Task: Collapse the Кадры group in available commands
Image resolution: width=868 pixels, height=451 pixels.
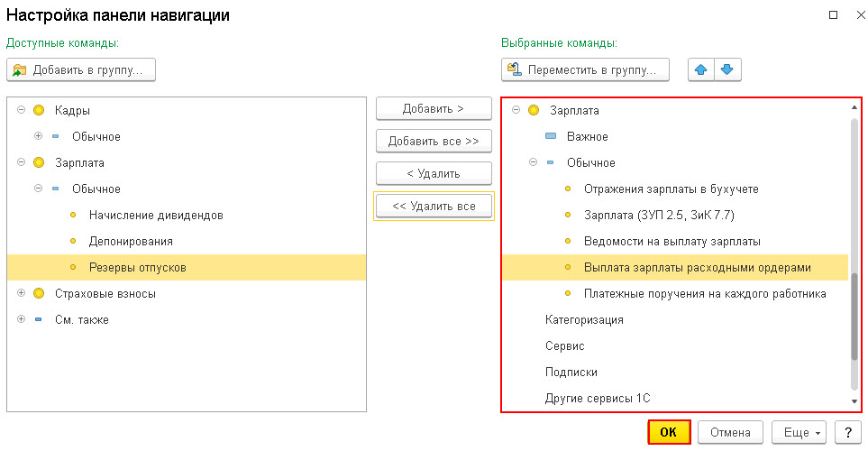Action: click(21, 110)
